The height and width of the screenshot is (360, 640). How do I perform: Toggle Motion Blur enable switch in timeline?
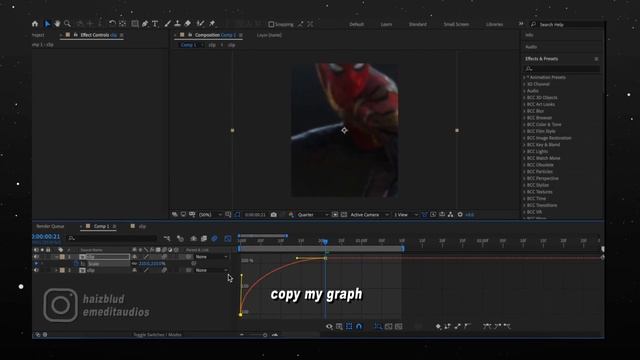pos(214,238)
